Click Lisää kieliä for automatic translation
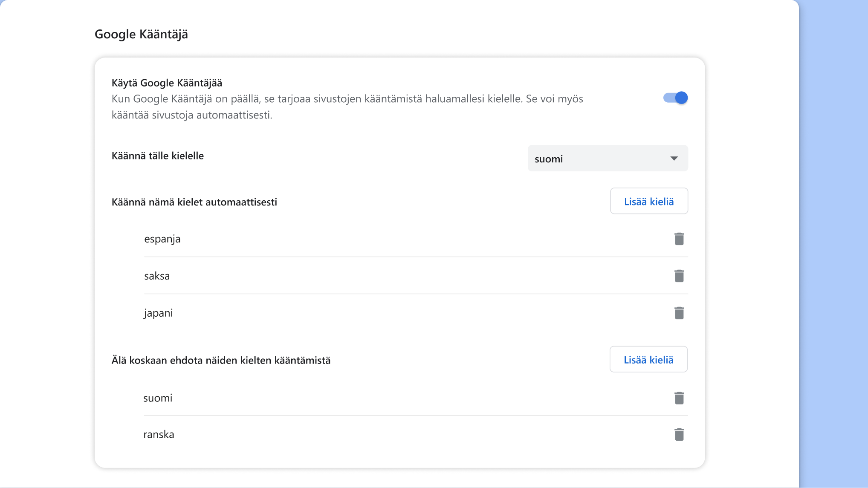This screenshot has height=488, width=868. point(649,201)
